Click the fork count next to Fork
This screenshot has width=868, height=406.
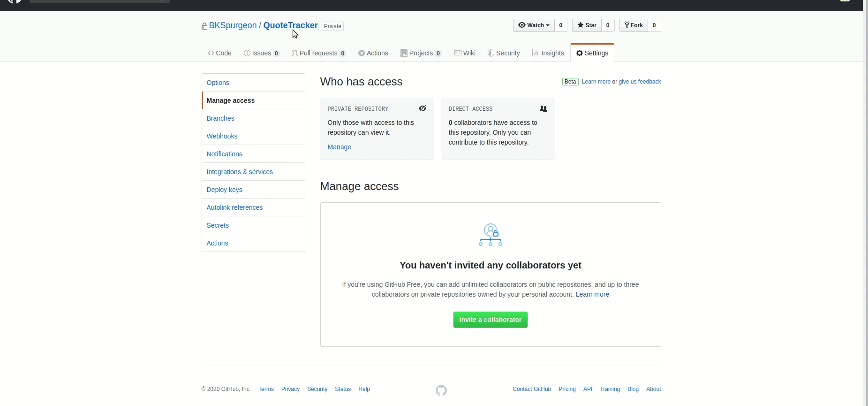654,25
